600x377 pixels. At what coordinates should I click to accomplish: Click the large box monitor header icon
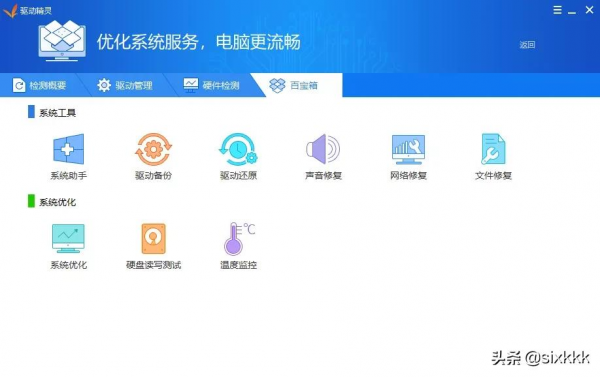(x=62, y=41)
